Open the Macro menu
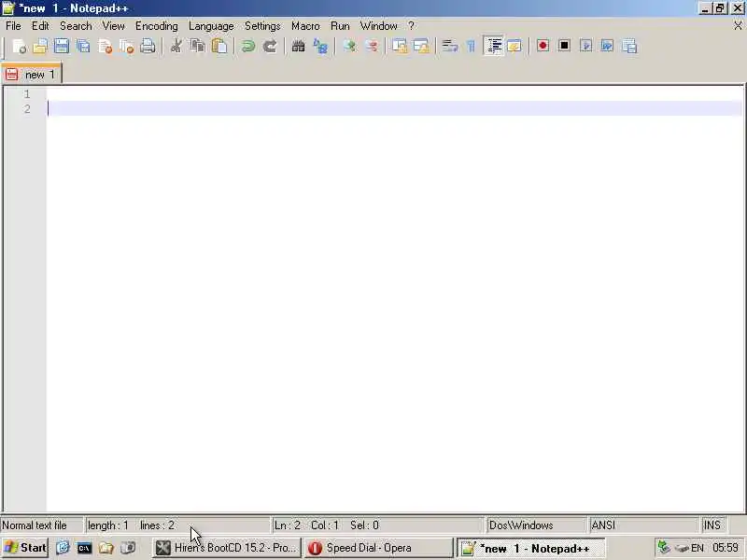747x560 pixels. click(x=305, y=26)
